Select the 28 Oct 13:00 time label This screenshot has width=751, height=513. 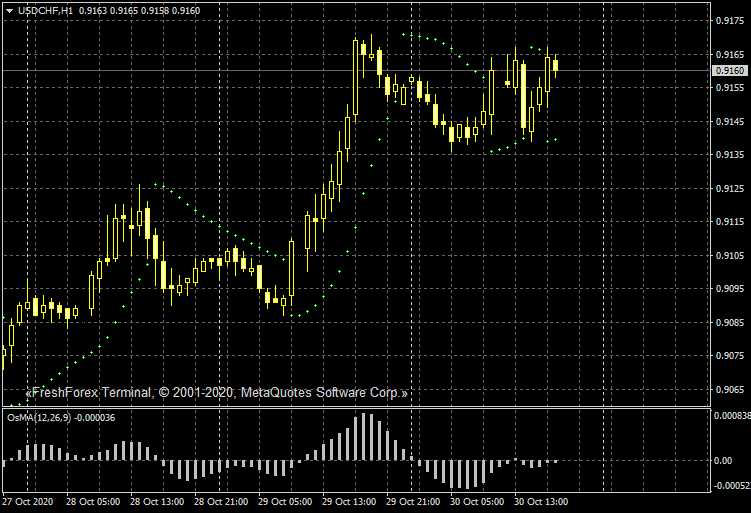(x=157, y=502)
